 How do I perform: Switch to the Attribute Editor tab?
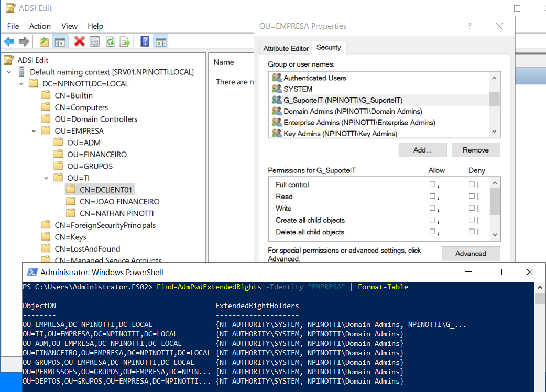pos(286,48)
